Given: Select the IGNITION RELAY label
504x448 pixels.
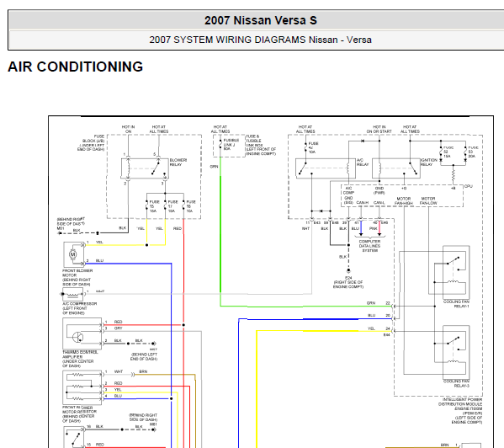Looking at the screenshot, I should coord(429,163).
